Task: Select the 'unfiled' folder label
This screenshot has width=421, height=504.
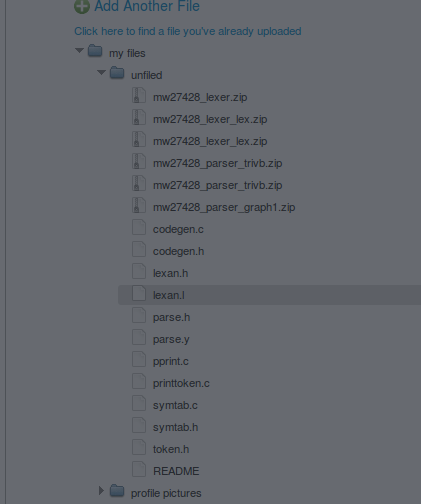Action: click(x=147, y=75)
